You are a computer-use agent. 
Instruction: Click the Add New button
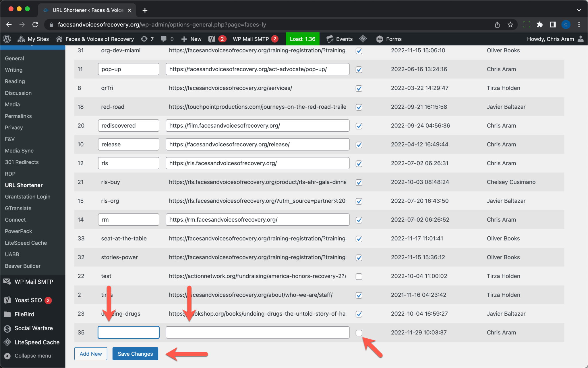(91, 354)
